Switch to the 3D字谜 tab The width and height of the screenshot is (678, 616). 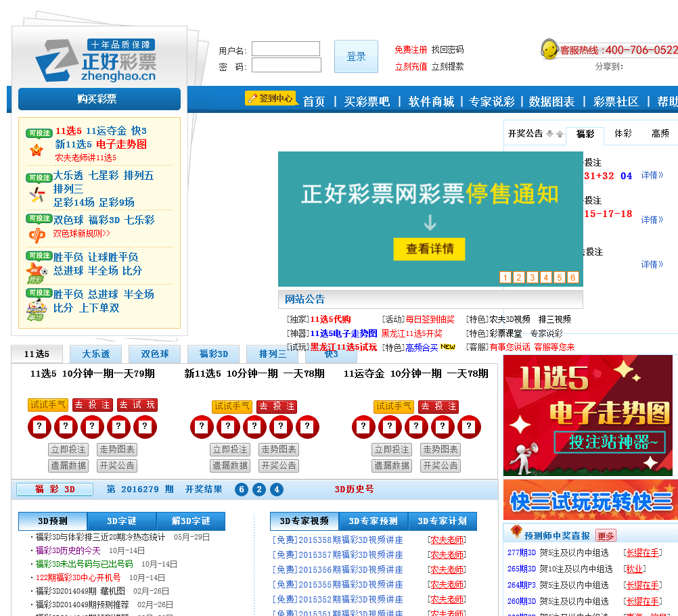[122, 521]
